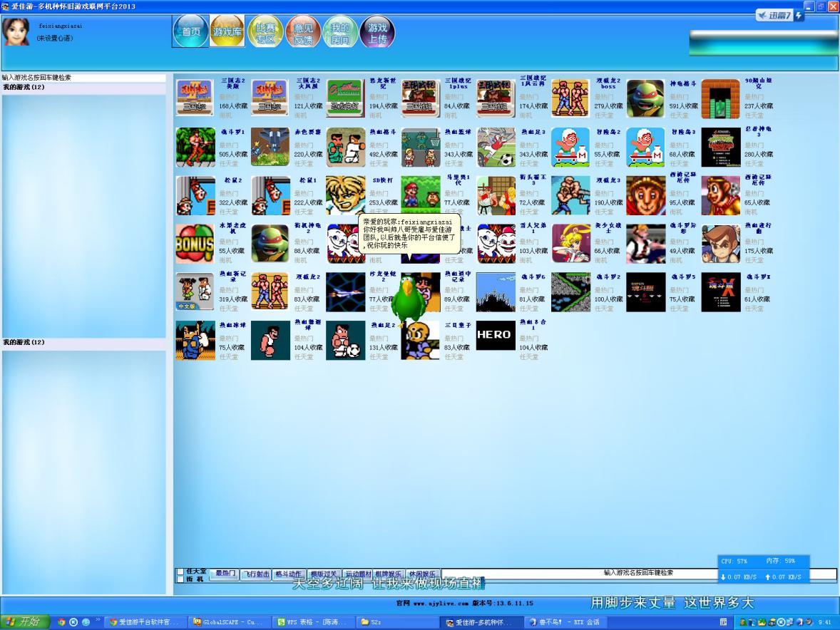Open the 马里奥1代 Mario game icon

421,195
